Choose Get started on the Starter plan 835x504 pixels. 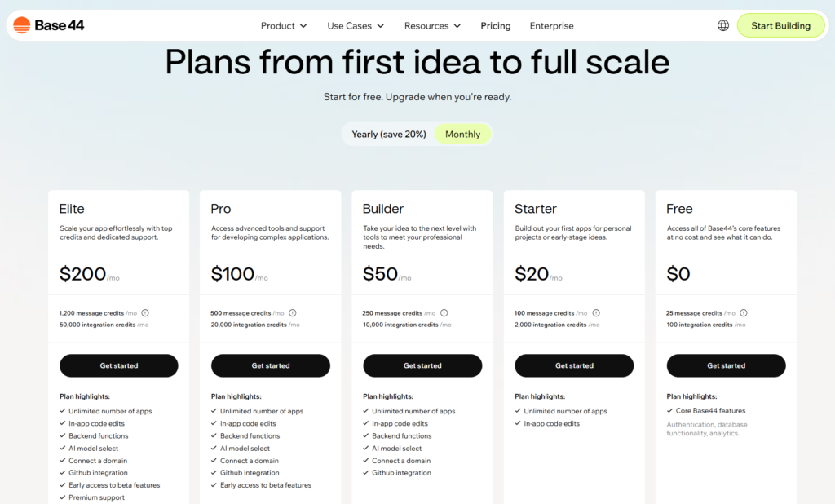click(x=573, y=365)
